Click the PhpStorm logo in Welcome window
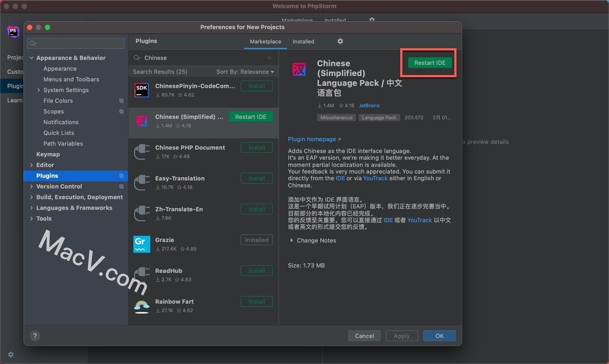The height and width of the screenshot is (364, 609). point(13,31)
